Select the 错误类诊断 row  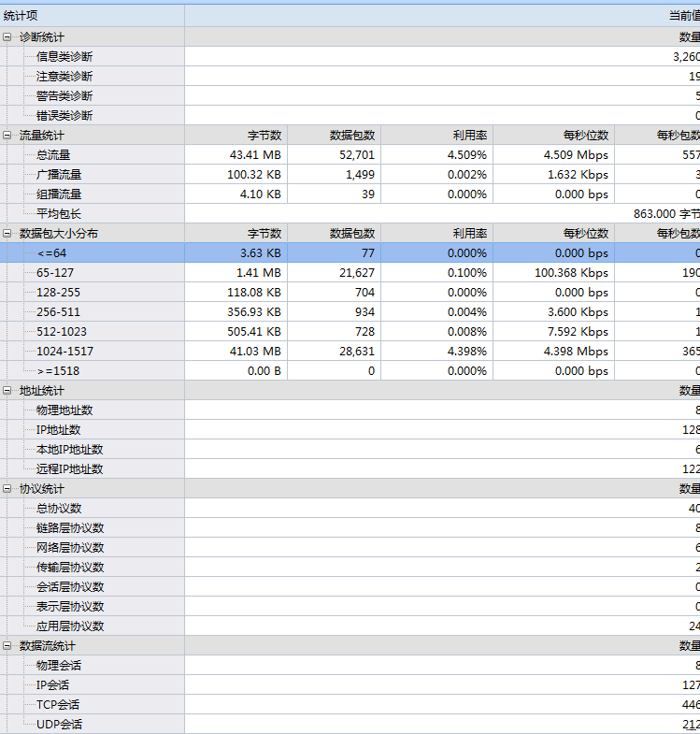pyautogui.click(x=350, y=116)
